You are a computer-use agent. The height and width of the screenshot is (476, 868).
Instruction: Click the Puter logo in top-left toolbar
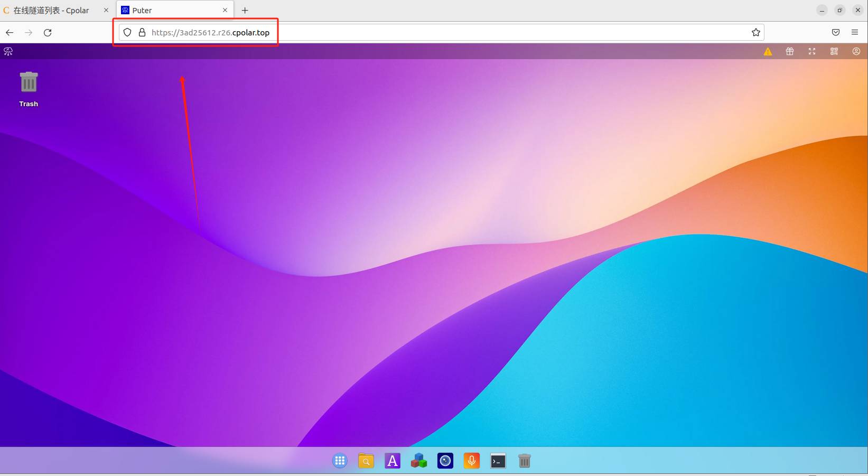(x=8, y=51)
